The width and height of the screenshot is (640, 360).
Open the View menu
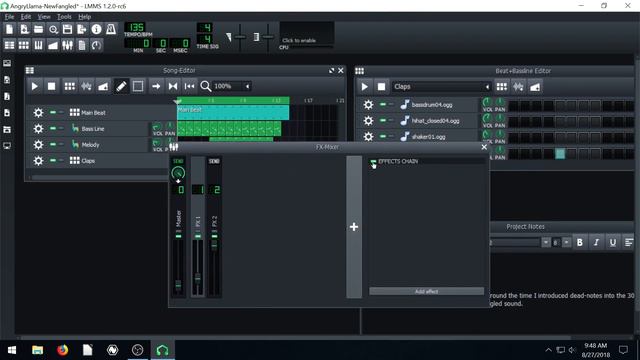[44, 17]
